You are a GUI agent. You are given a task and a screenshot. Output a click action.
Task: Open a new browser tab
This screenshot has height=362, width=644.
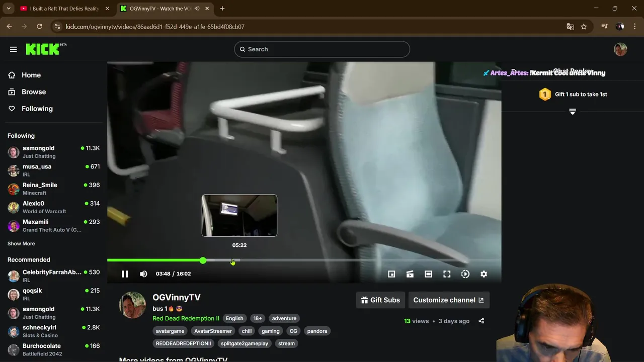222,9
